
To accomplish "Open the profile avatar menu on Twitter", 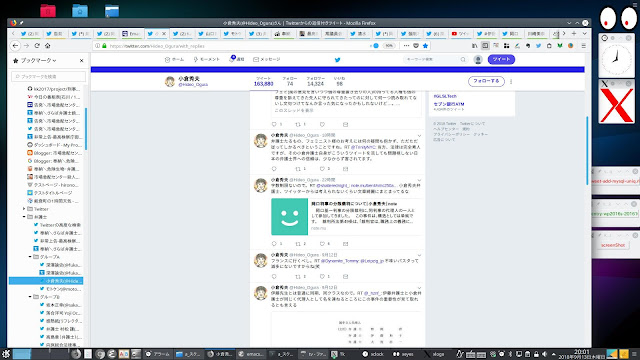I will (478, 60).
